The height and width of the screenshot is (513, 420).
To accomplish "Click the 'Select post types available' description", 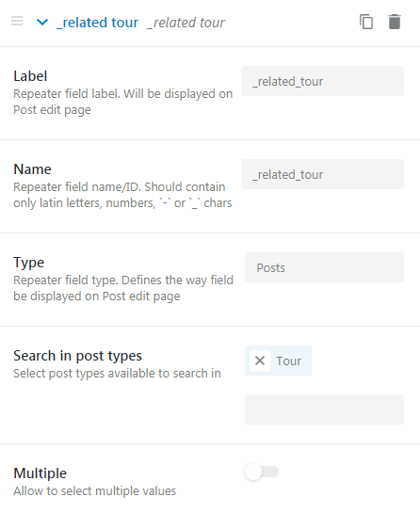I will coord(117,373).
